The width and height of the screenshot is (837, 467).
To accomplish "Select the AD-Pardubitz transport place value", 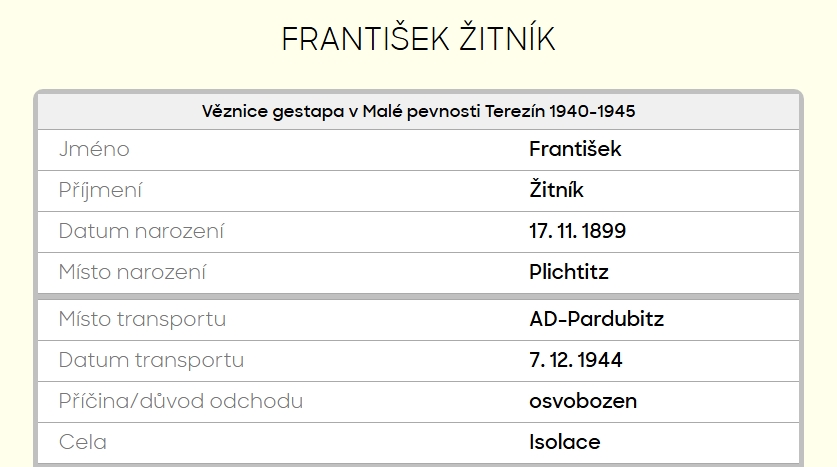I will click(x=596, y=320).
